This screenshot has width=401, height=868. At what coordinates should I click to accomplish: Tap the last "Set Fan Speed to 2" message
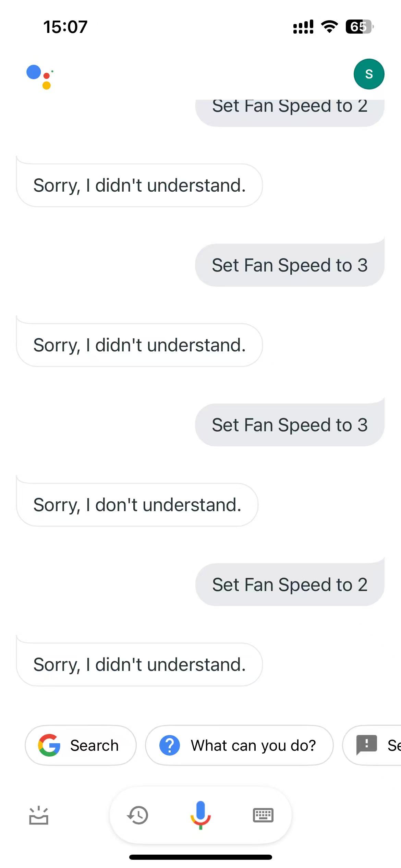click(290, 584)
